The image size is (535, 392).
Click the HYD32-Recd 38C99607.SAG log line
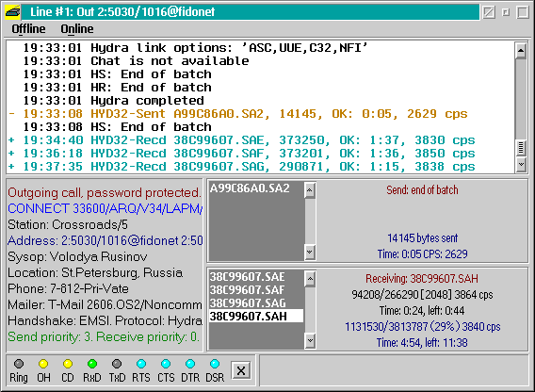tap(241, 167)
